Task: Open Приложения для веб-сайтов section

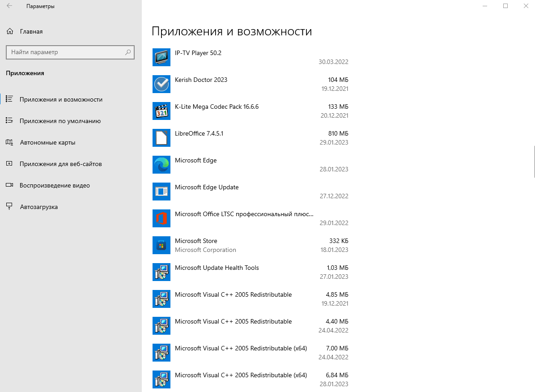Action: pos(71,164)
